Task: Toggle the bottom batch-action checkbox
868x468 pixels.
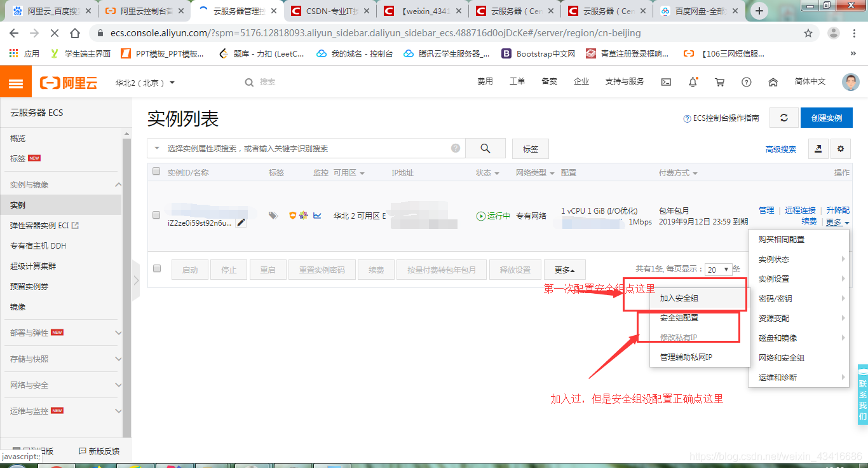Action: [x=157, y=268]
